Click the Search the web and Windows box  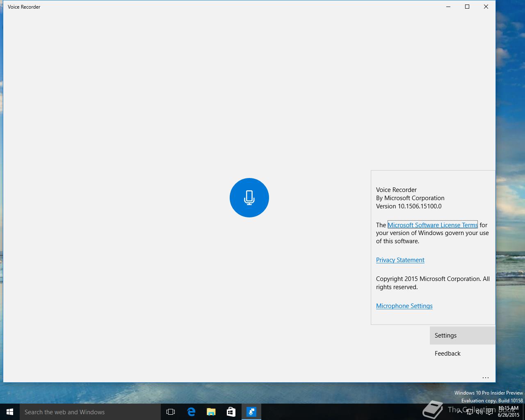pos(90,412)
